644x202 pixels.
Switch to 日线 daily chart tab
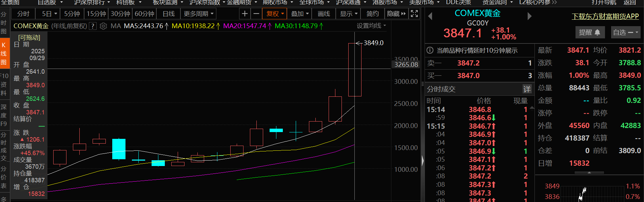coord(169,14)
